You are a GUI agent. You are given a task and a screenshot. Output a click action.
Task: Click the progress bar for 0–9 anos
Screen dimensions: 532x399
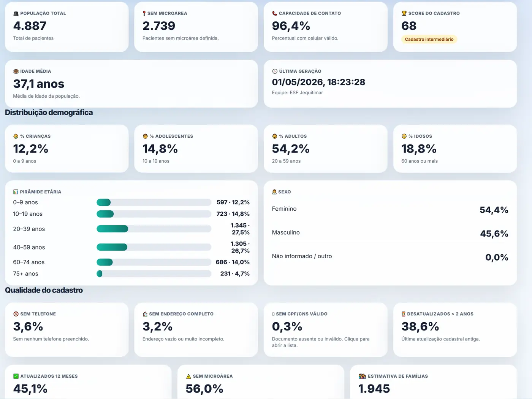154,202
